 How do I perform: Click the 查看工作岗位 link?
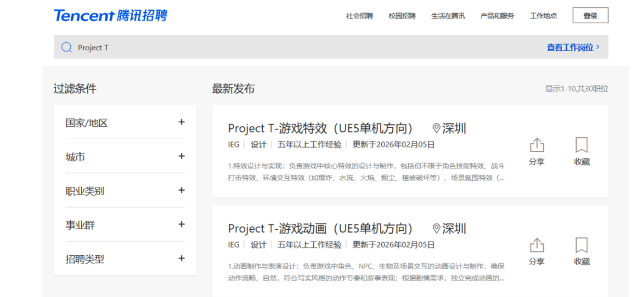pos(573,48)
